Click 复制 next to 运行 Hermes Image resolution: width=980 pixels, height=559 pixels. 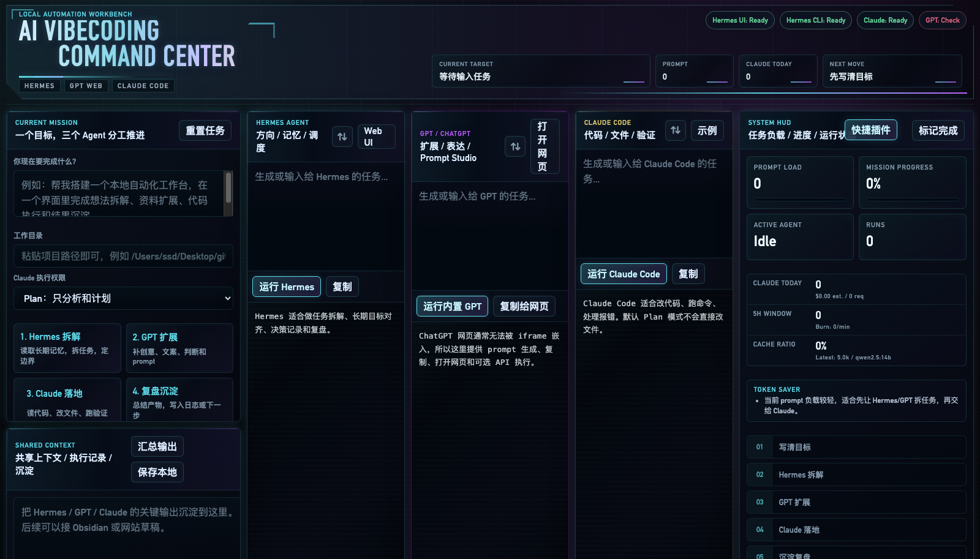coord(342,287)
